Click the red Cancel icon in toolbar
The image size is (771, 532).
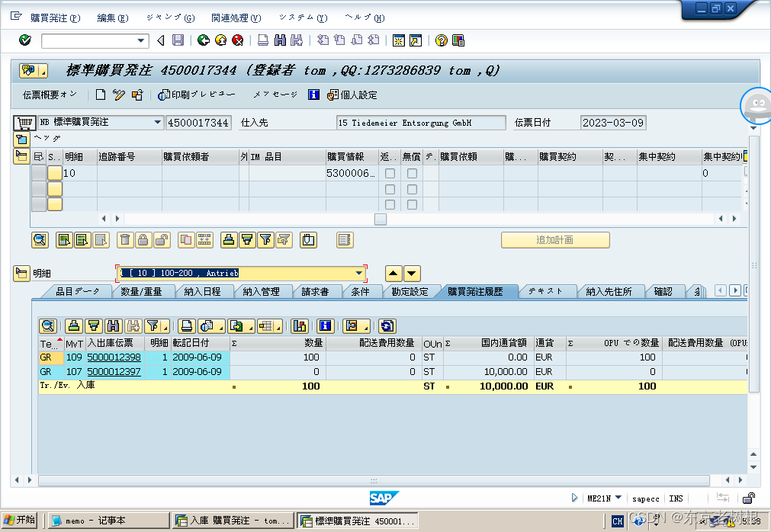tap(238, 40)
